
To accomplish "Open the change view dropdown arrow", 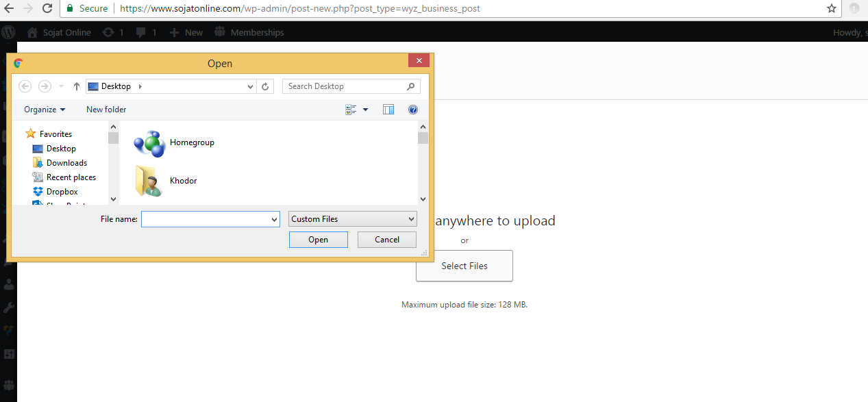I will [x=364, y=110].
